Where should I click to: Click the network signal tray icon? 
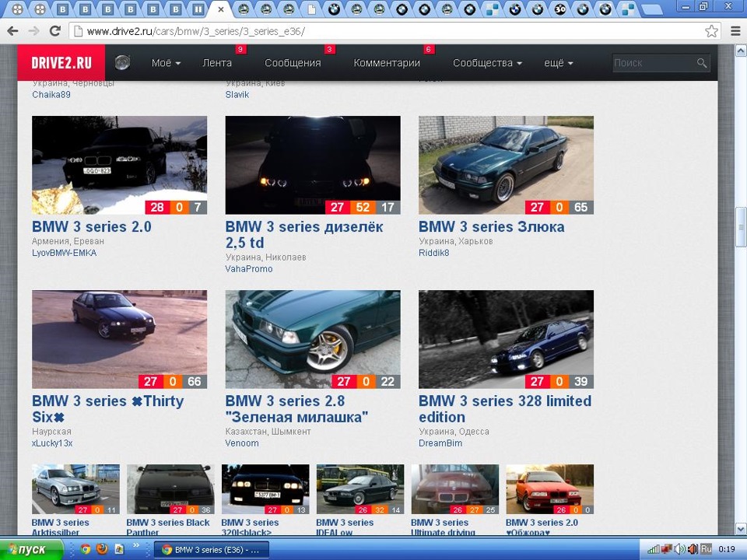pos(653,550)
